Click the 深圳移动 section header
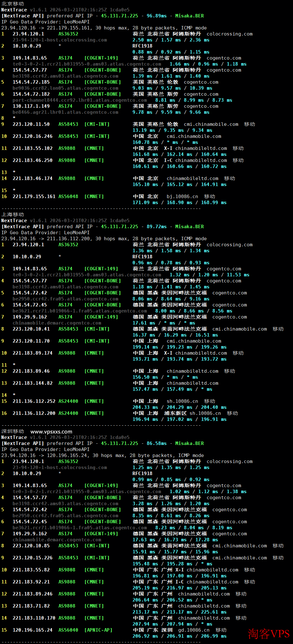293x644 pixels. tap(13, 431)
